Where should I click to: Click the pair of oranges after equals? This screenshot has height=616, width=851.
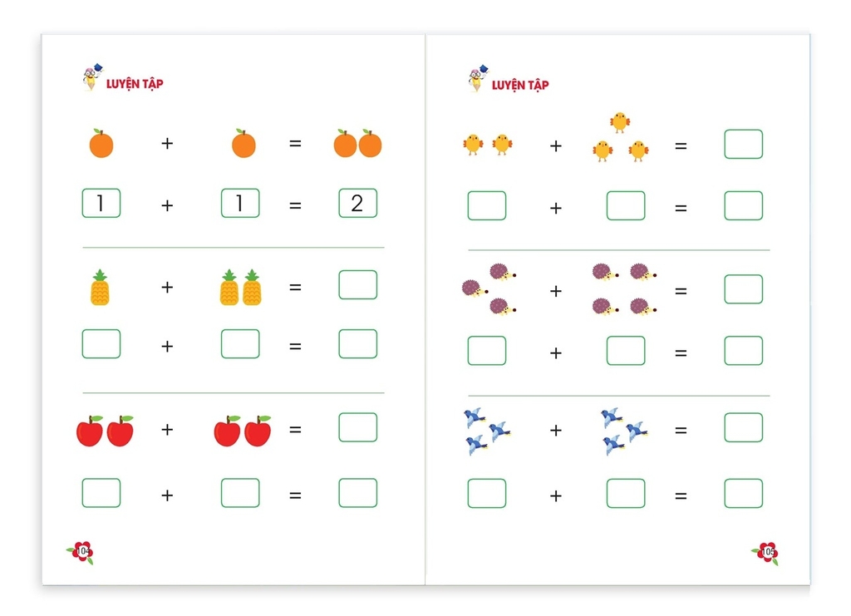pos(357,144)
